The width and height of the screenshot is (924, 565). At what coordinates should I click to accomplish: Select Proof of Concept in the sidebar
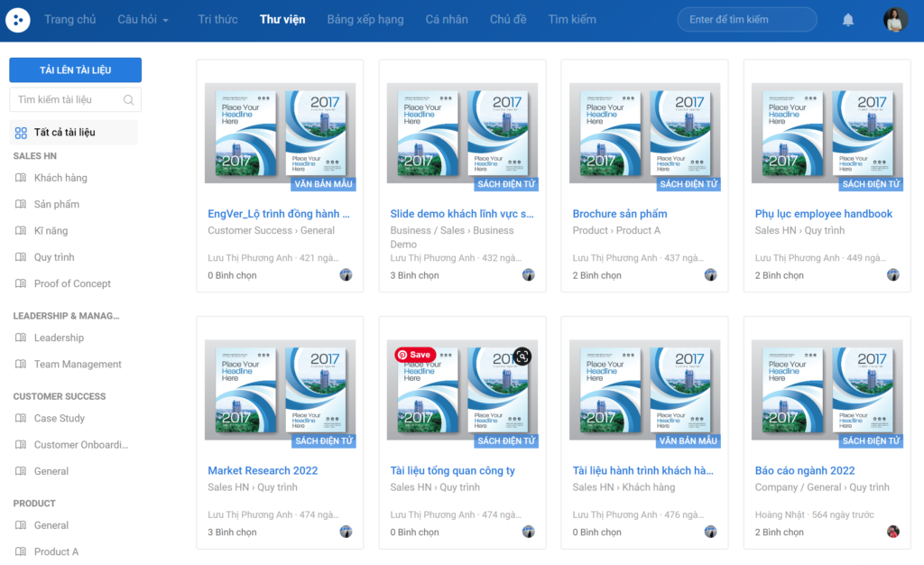(x=72, y=284)
